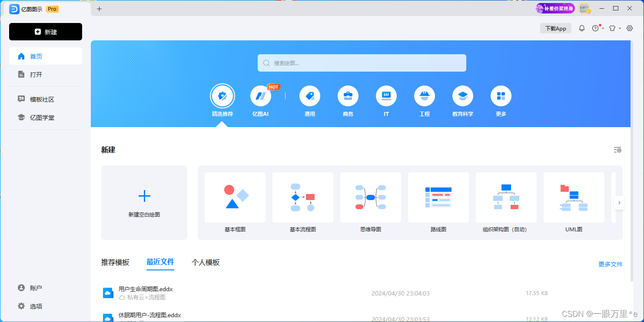Click 补差价买终身 promotion button
This screenshot has height=322, width=644.
click(555, 8)
